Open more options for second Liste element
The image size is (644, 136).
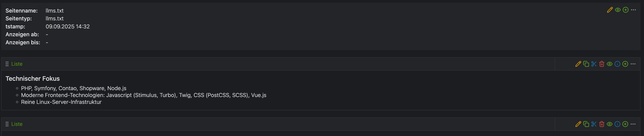coord(633,124)
